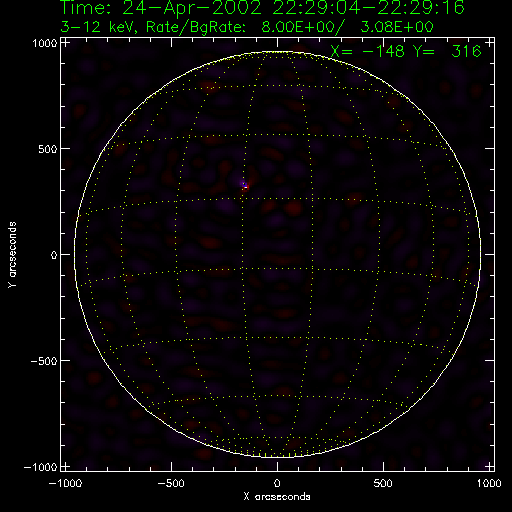
Task: Click the 0 label on Y axis
Action: click(x=54, y=255)
